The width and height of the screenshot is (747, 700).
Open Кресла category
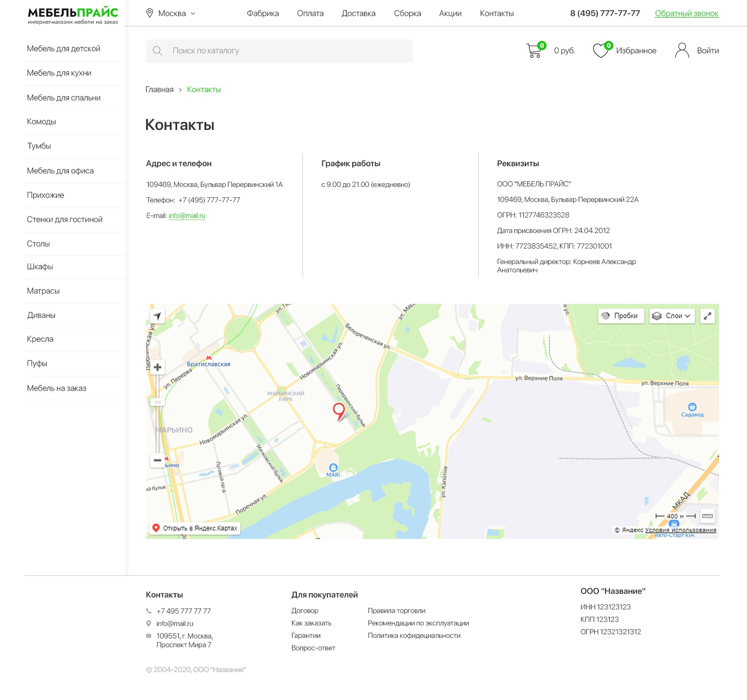pyautogui.click(x=40, y=339)
